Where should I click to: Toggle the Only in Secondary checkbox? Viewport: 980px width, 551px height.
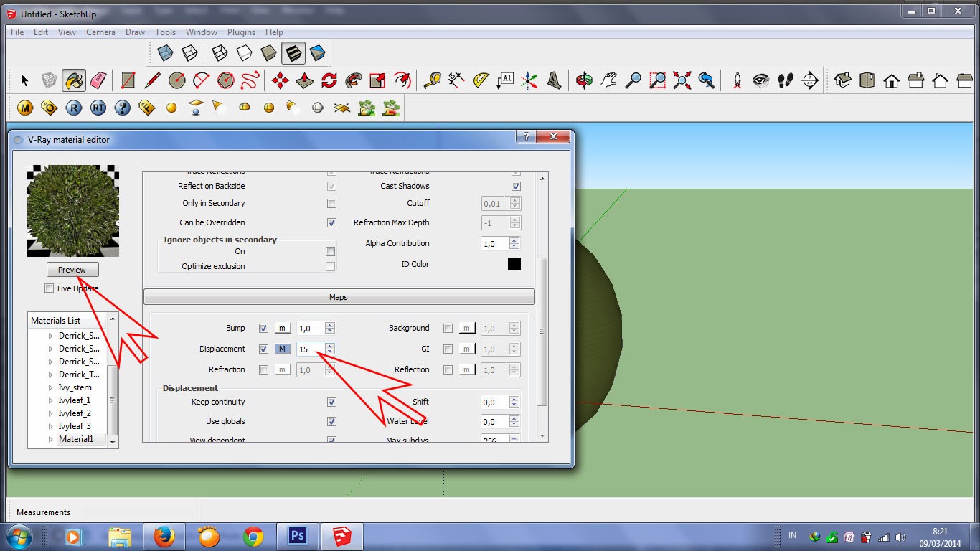pos(331,203)
